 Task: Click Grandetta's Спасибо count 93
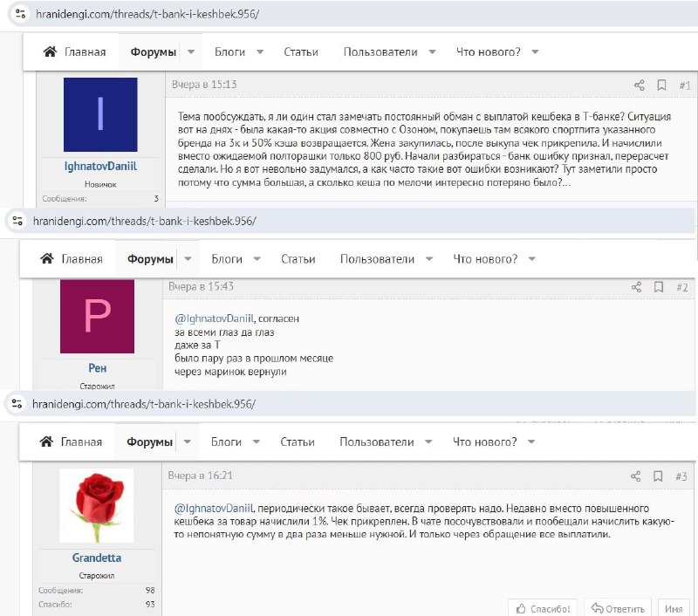click(x=150, y=605)
